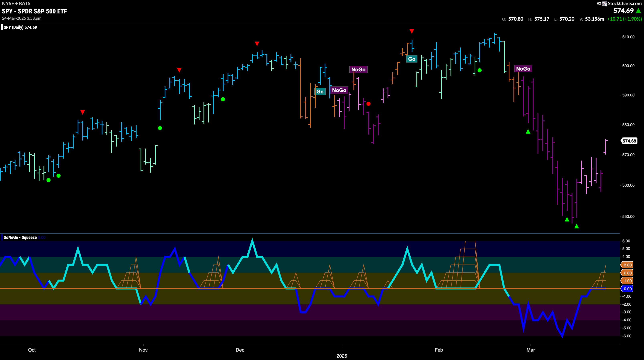Click the Dec label on the date axis
The width and height of the screenshot is (644, 360).
point(240,350)
